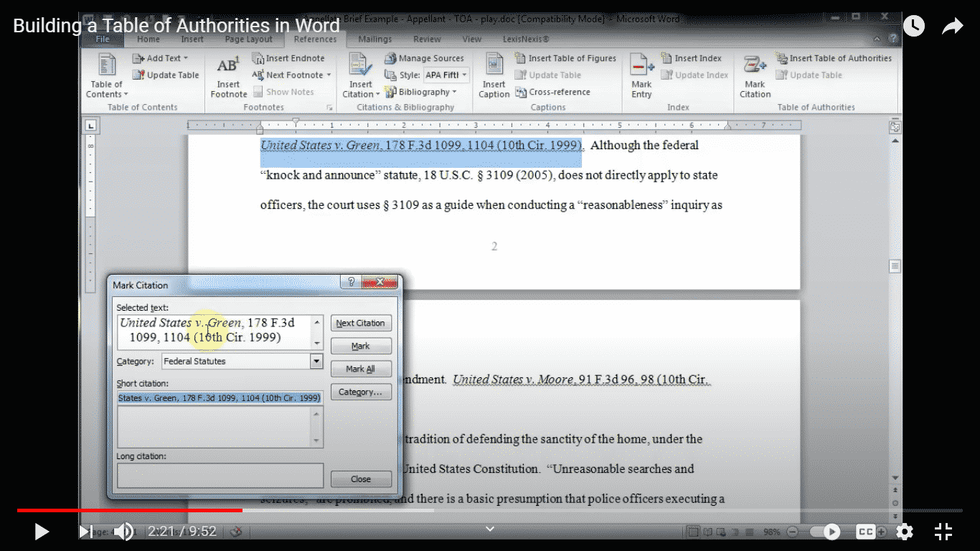This screenshot has height=551, width=980.
Task: Enable closed captions on the video
Action: pos(866,532)
